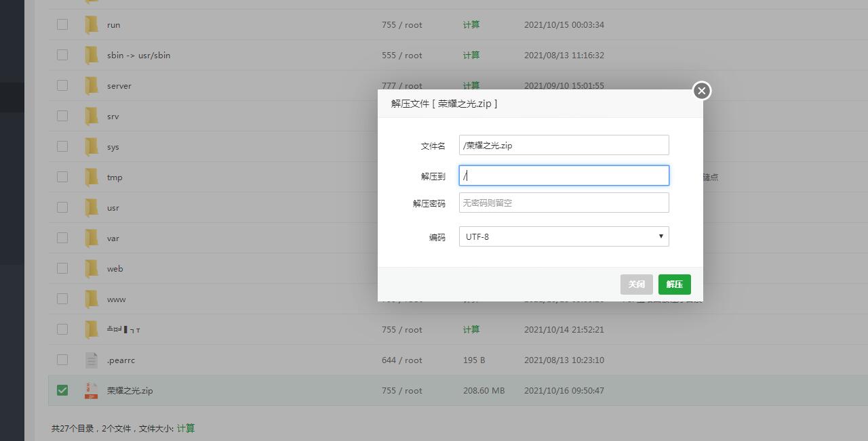Image resolution: width=868 pixels, height=441 pixels.
Task: Click the 解压密码 password field
Action: (x=564, y=203)
